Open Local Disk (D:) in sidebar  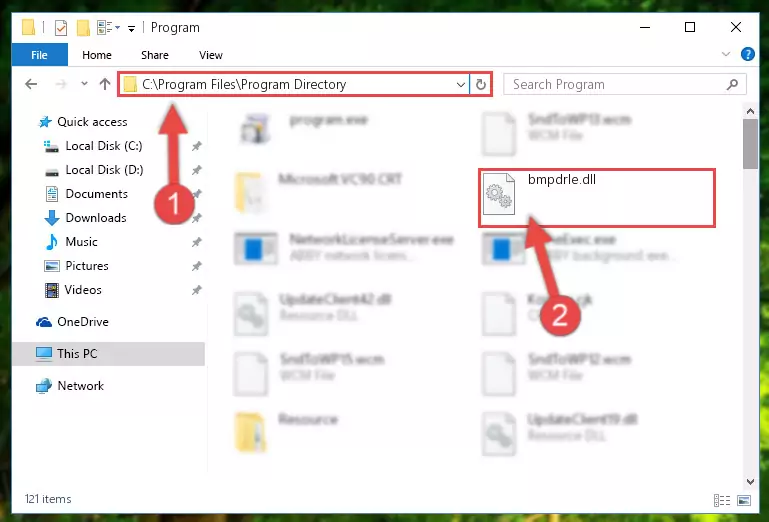(x=104, y=170)
